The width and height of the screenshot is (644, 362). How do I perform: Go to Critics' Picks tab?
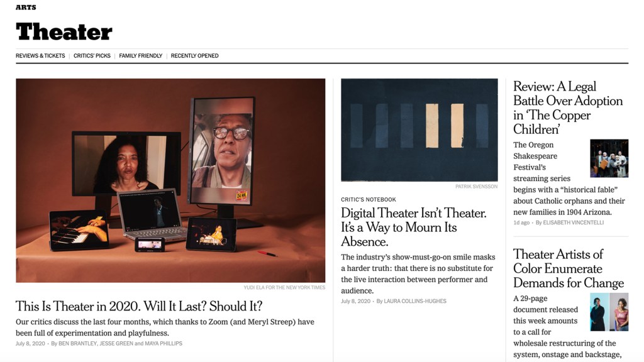[92, 56]
